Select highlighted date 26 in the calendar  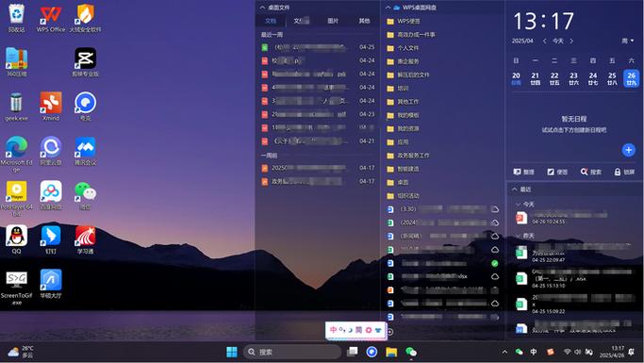tap(631, 78)
